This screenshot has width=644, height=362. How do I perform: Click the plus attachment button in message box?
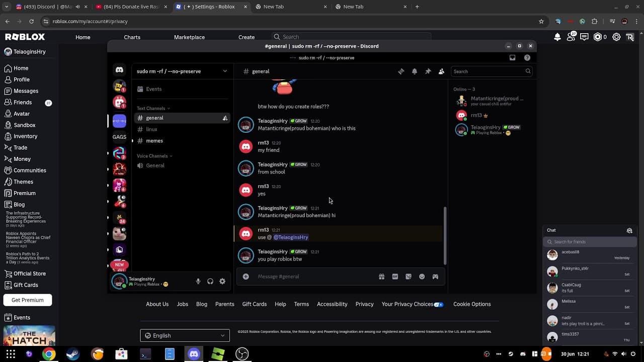click(246, 277)
